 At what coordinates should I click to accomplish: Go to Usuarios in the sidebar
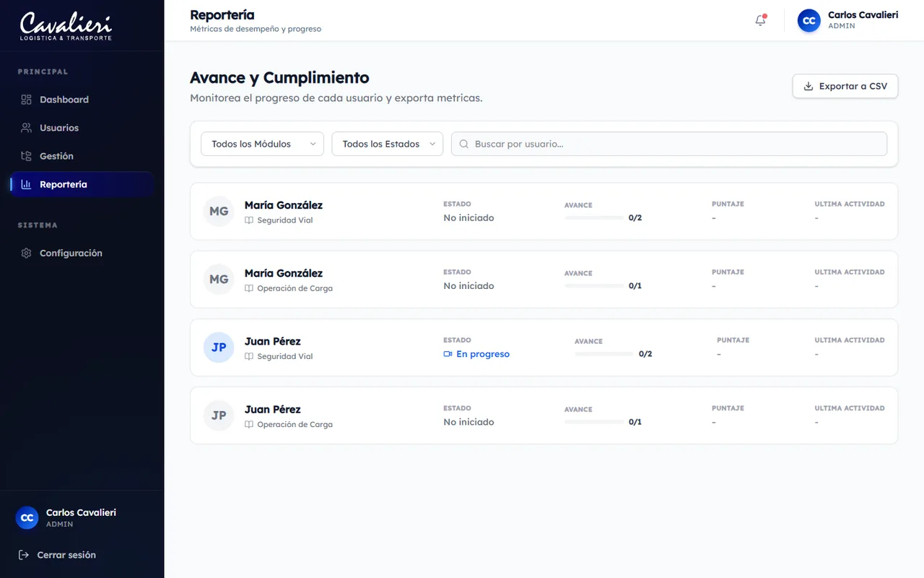click(82, 128)
